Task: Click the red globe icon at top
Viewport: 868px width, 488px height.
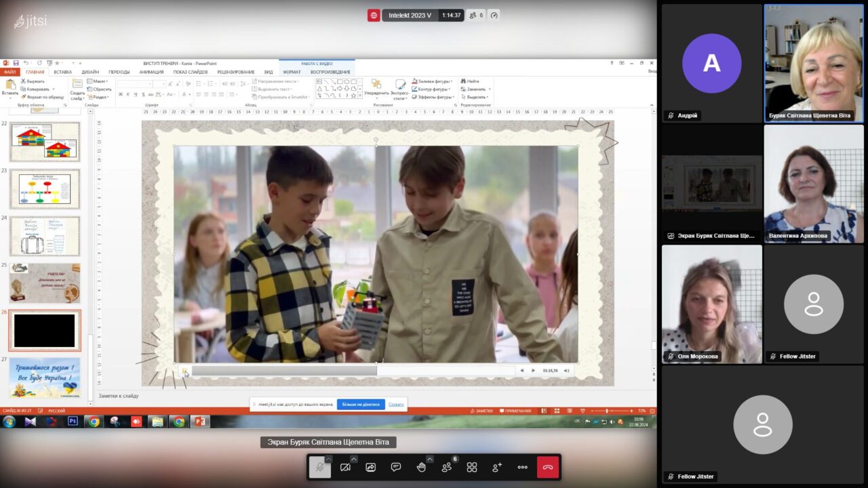Action: point(374,16)
